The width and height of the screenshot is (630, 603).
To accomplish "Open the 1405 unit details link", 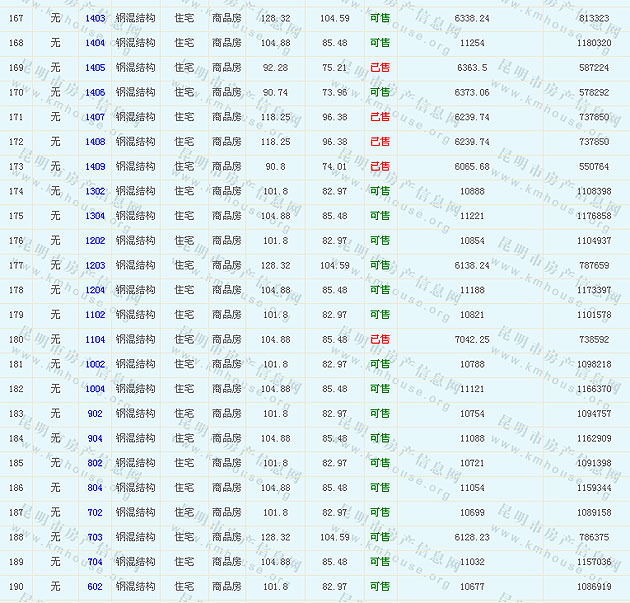I will pos(95,68).
